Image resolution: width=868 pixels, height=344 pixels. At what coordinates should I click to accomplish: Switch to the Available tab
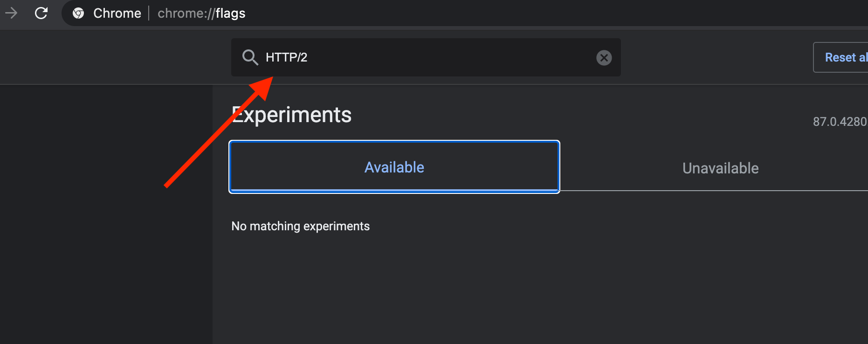coord(394,167)
